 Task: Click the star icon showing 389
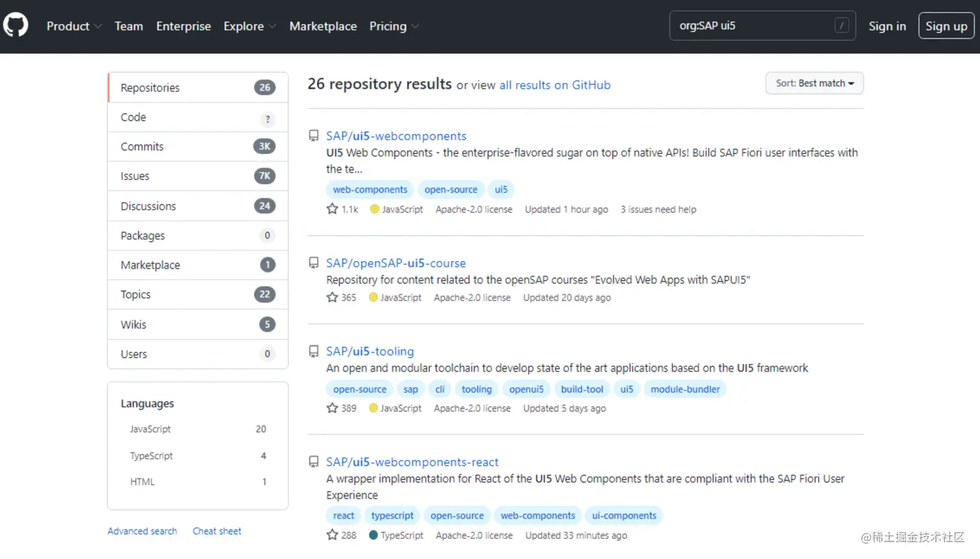point(332,407)
